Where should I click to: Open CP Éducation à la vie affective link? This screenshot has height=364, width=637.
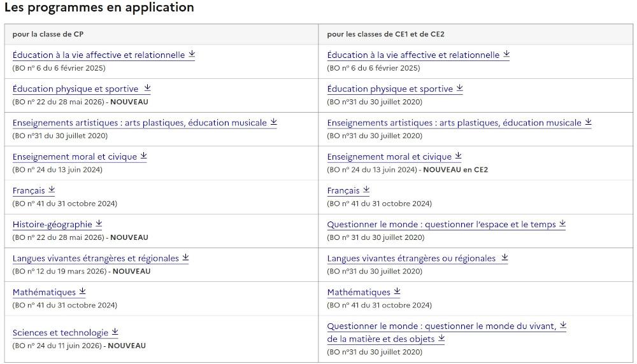pyautogui.click(x=99, y=55)
